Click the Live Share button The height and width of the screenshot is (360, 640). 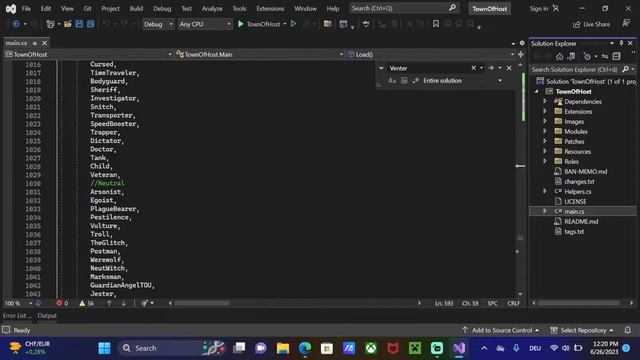point(591,24)
